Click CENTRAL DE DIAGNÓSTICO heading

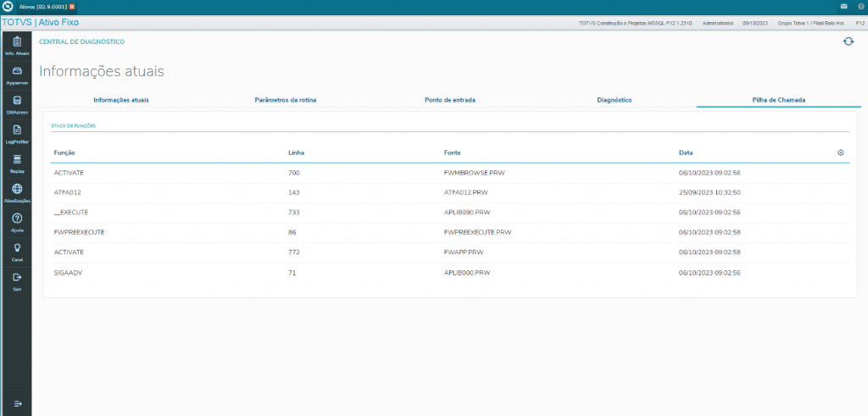(81, 42)
